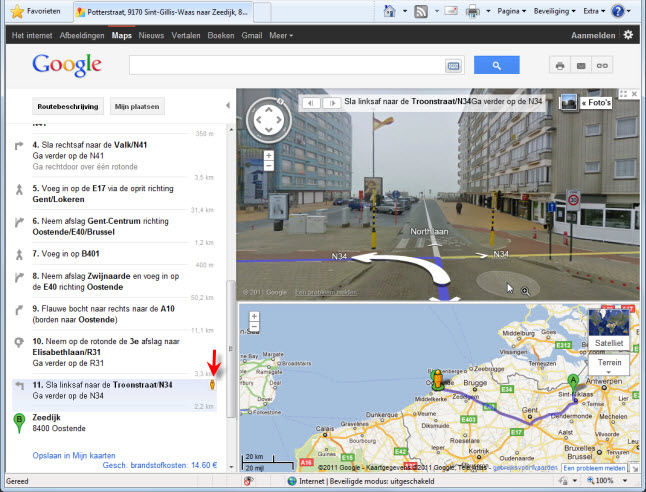
Task: Select step 8 Neem afslag Zwijnaarde
Action: 115,281
